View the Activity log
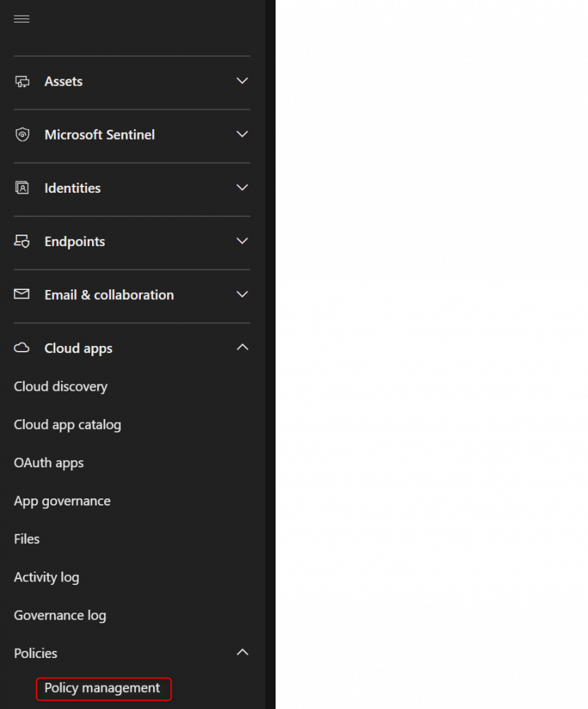 pos(47,577)
